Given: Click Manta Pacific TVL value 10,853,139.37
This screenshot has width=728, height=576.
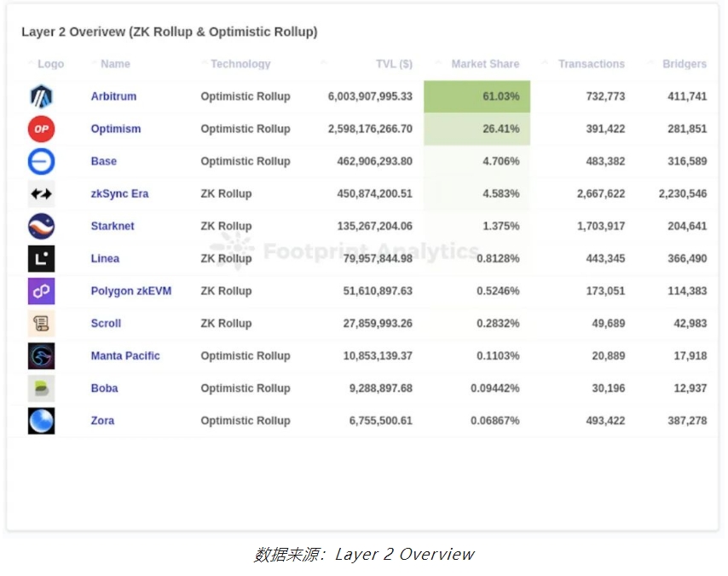Looking at the screenshot, I should pos(378,356).
